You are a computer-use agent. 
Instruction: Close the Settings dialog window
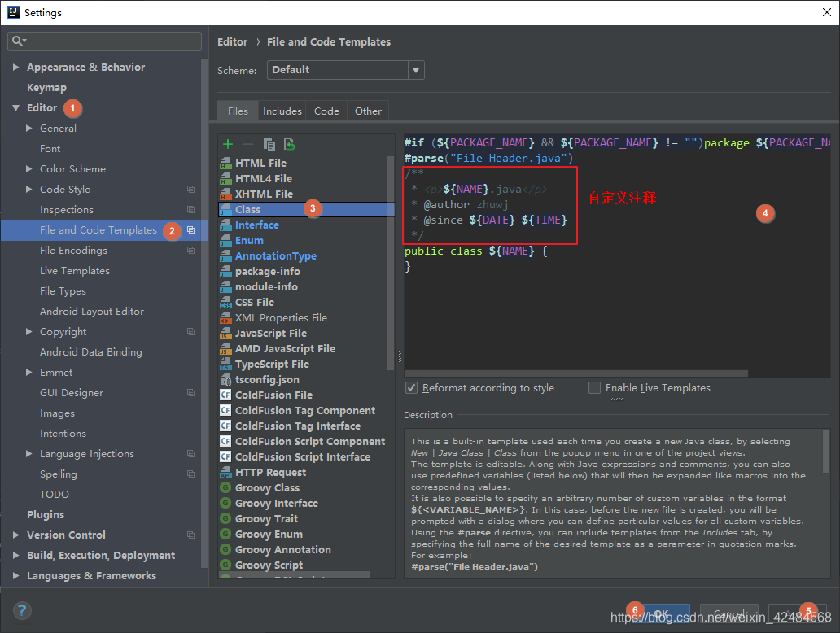827,12
